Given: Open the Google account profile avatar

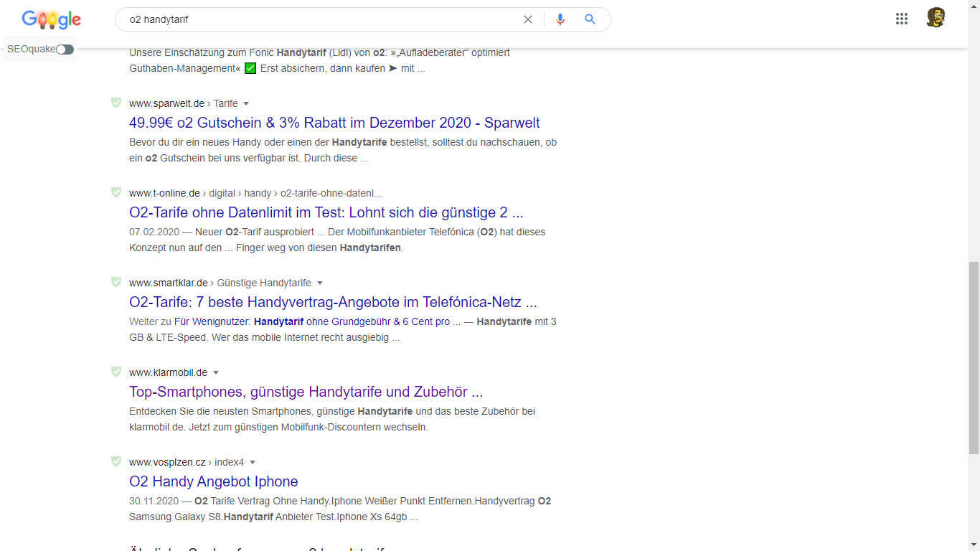Looking at the screenshot, I should click(x=936, y=18).
